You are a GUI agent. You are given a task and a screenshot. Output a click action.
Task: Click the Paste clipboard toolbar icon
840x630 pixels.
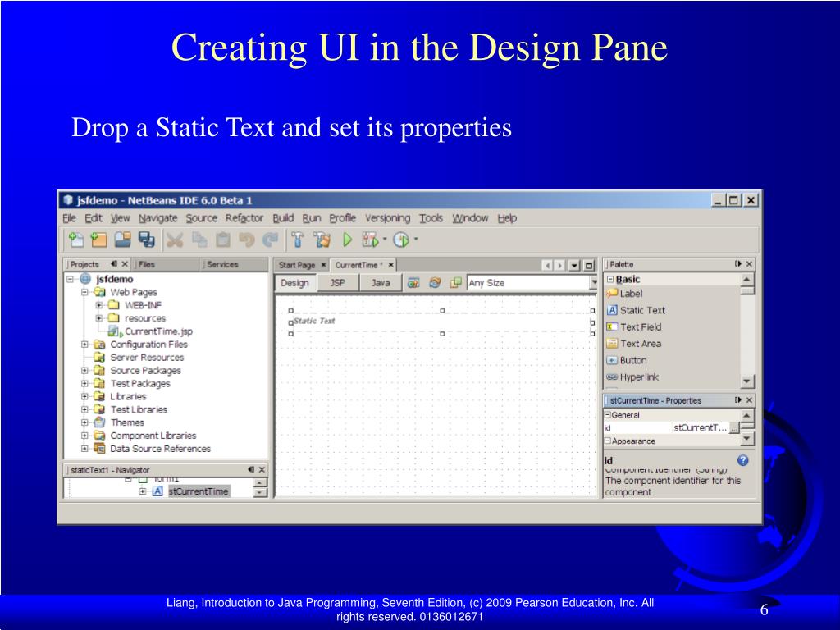click(223, 240)
